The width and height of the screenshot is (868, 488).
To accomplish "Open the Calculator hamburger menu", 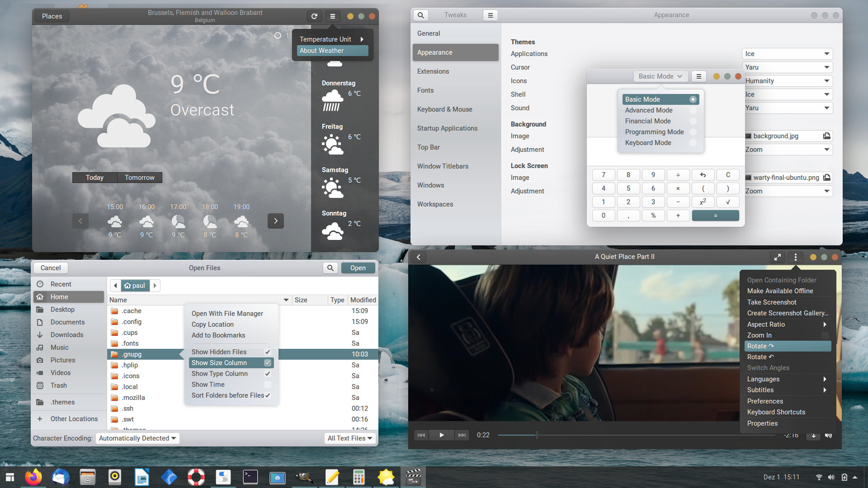I will 698,76.
